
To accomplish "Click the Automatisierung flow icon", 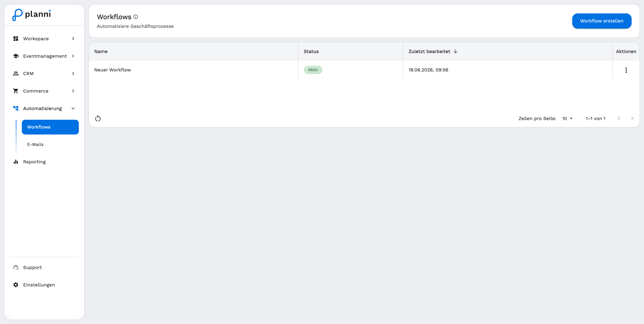I will click(16, 109).
